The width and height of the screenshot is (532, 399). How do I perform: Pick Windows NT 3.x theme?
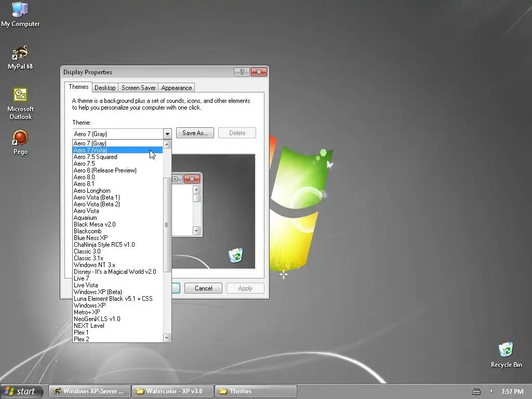118,265
